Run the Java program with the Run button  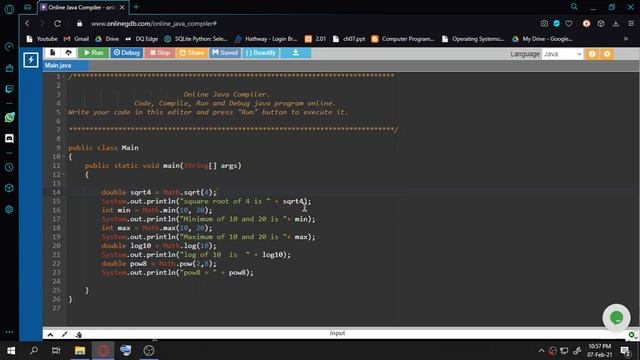(x=94, y=53)
